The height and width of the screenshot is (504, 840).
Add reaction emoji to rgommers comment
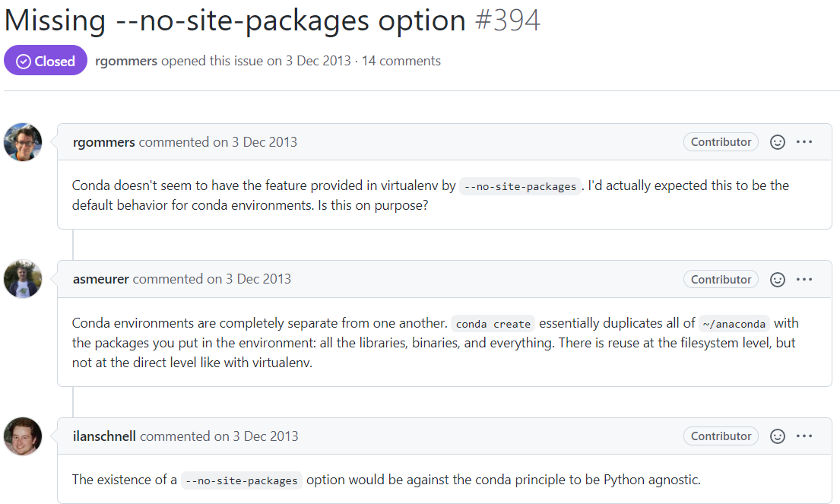778,142
